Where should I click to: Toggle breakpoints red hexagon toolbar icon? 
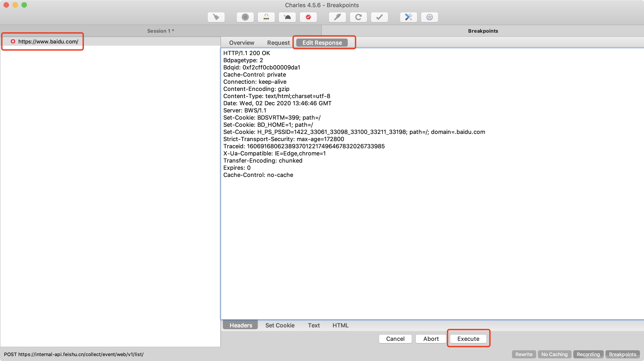point(308,17)
